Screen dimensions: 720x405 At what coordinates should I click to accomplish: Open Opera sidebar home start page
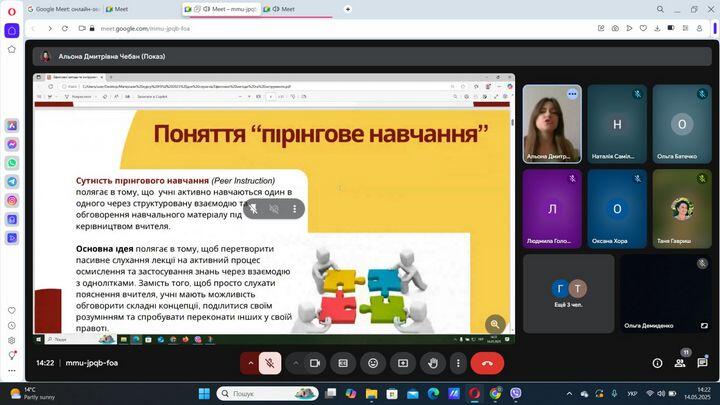point(11,31)
